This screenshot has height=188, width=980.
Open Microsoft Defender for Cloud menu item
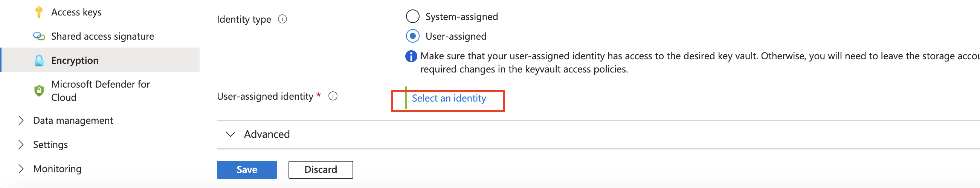pyautogui.click(x=101, y=91)
